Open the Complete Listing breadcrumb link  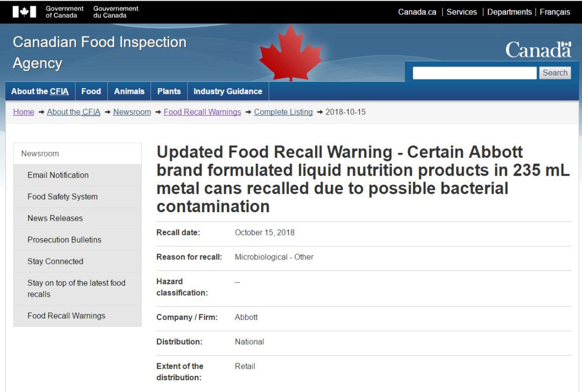tap(283, 112)
